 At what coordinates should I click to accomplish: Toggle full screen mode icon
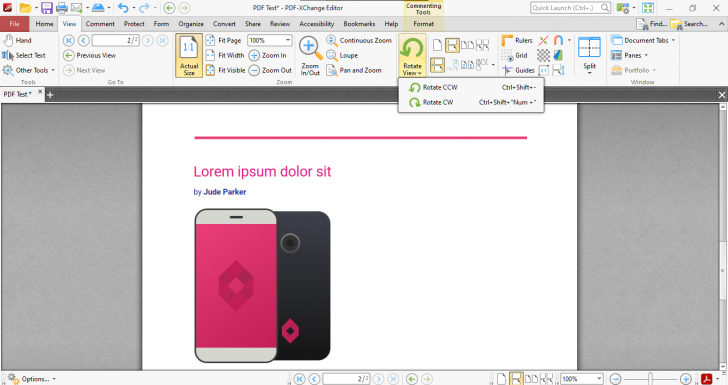[648, 7]
